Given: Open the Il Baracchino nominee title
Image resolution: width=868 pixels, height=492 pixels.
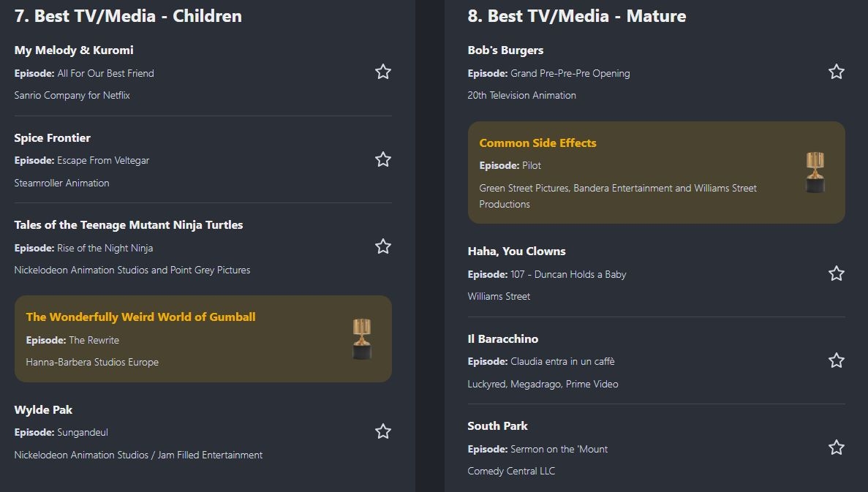Looking at the screenshot, I should [502, 339].
